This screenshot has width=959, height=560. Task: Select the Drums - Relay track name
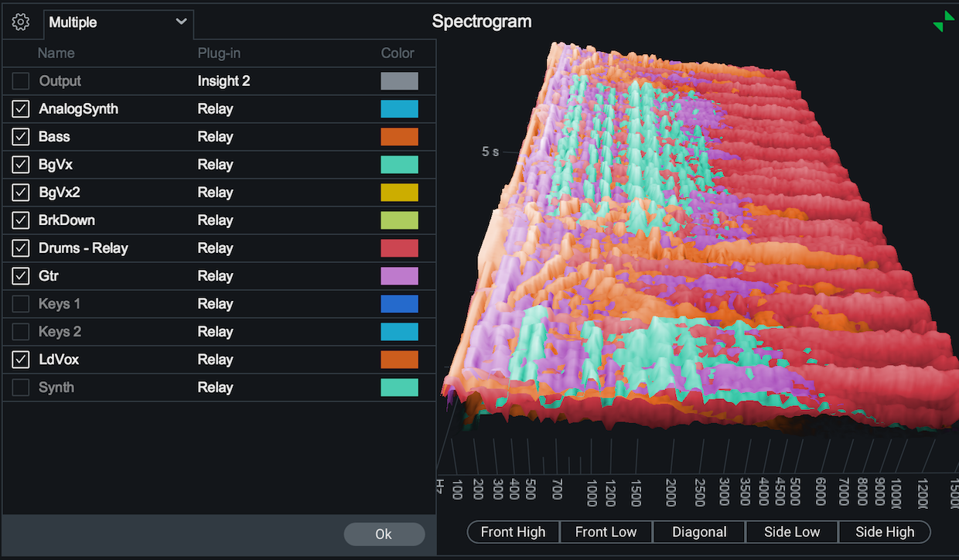[x=84, y=248]
